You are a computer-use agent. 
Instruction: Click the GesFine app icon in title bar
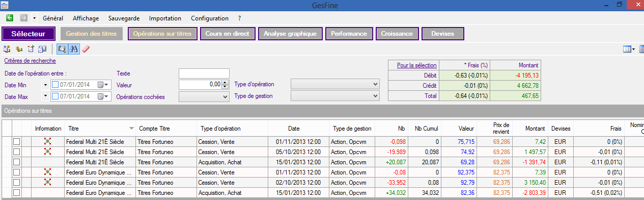pos(5,5)
